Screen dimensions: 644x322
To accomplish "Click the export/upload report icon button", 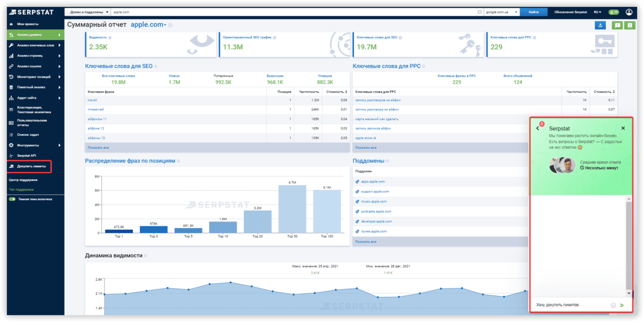I will point(600,25).
